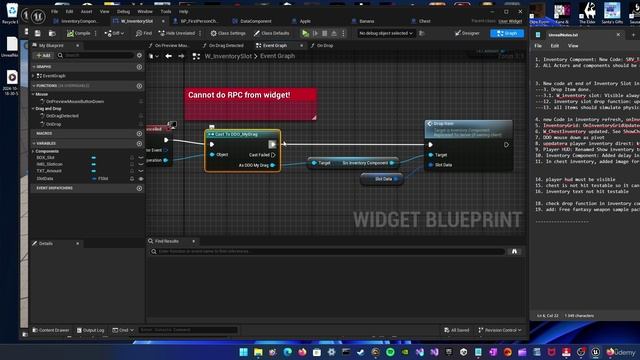Click the W_InventorySlot breadcrumb
The height and width of the screenshot is (360, 640).
[228, 56]
